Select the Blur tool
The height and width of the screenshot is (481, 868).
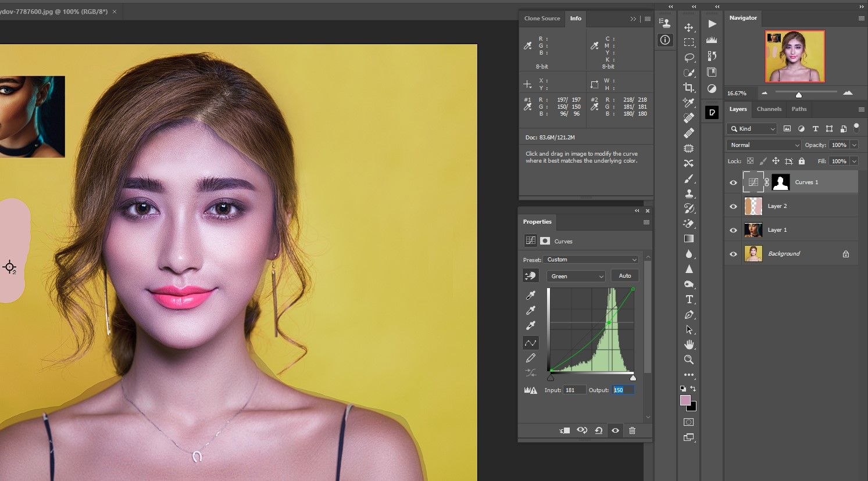689,254
